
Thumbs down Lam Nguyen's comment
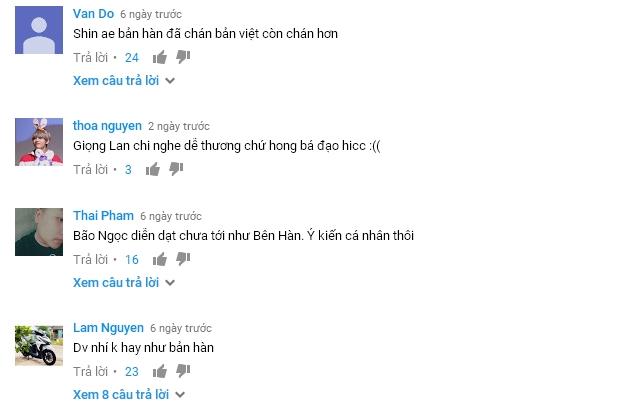[x=183, y=371]
